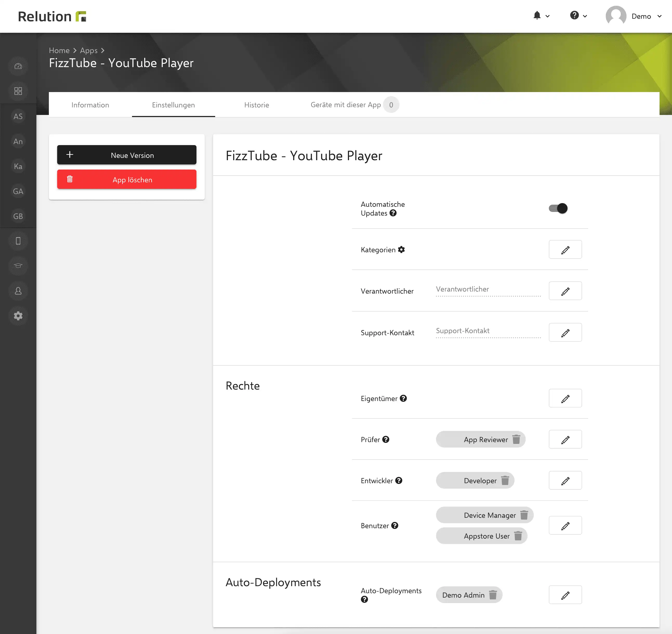Click the Support-Kontakt input field

coord(488,331)
